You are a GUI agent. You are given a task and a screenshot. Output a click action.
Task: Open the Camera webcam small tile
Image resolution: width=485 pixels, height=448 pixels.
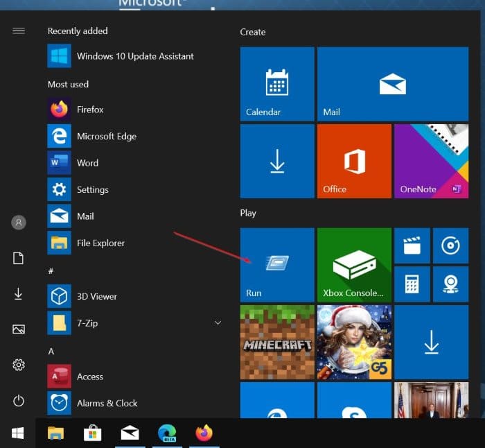(x=450, y=284)
